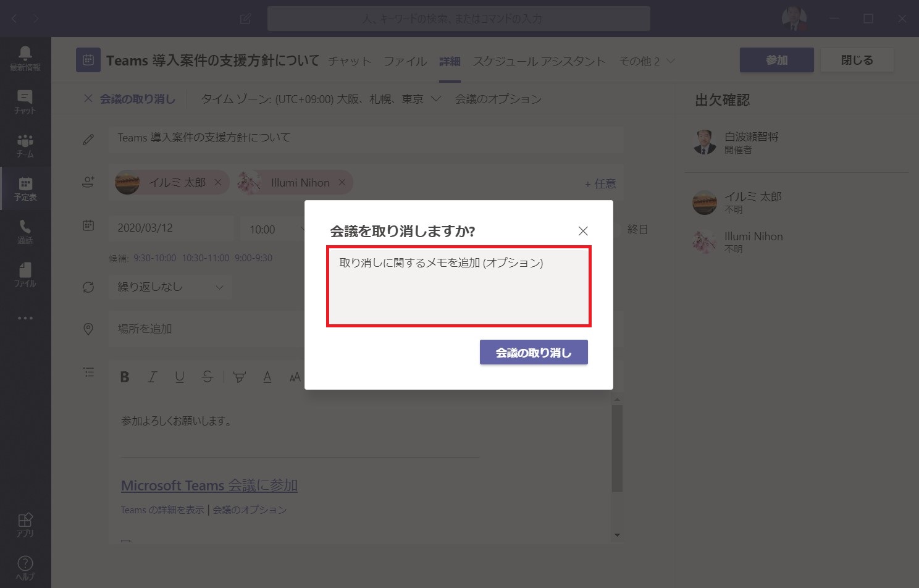Click 会議のオプション link in message body
The image size is (919, 588).
click(250, 510)
